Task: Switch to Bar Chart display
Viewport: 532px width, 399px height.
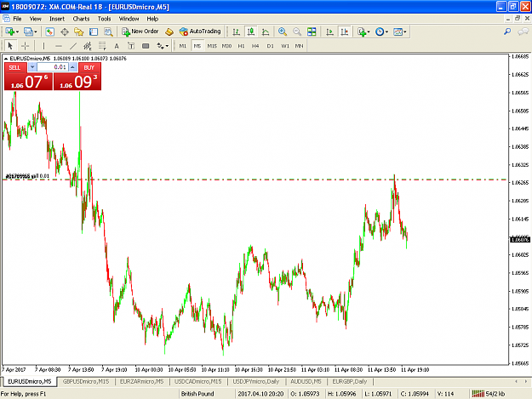Action: click(236, 31)
